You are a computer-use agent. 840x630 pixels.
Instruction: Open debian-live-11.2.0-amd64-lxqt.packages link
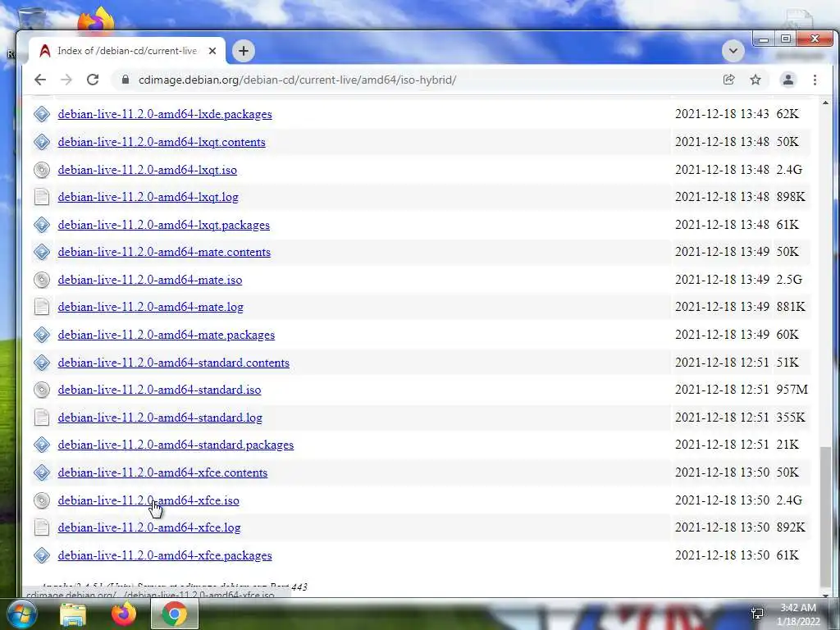pyautogui.click(x=164, y=225)
